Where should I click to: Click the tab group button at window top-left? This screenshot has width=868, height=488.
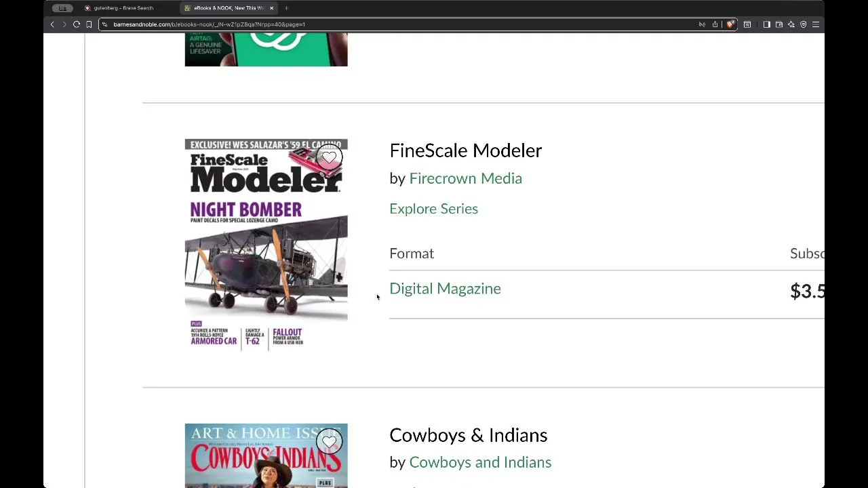point(62,8)
